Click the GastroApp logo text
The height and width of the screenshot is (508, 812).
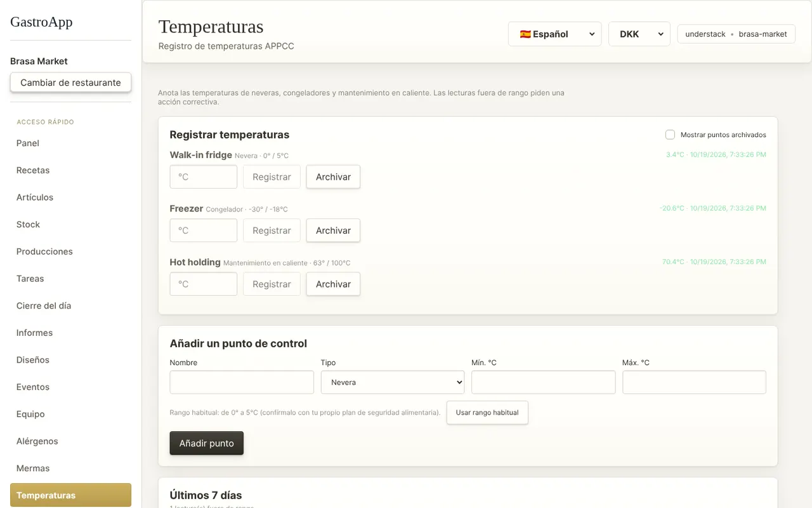[41, 22]
